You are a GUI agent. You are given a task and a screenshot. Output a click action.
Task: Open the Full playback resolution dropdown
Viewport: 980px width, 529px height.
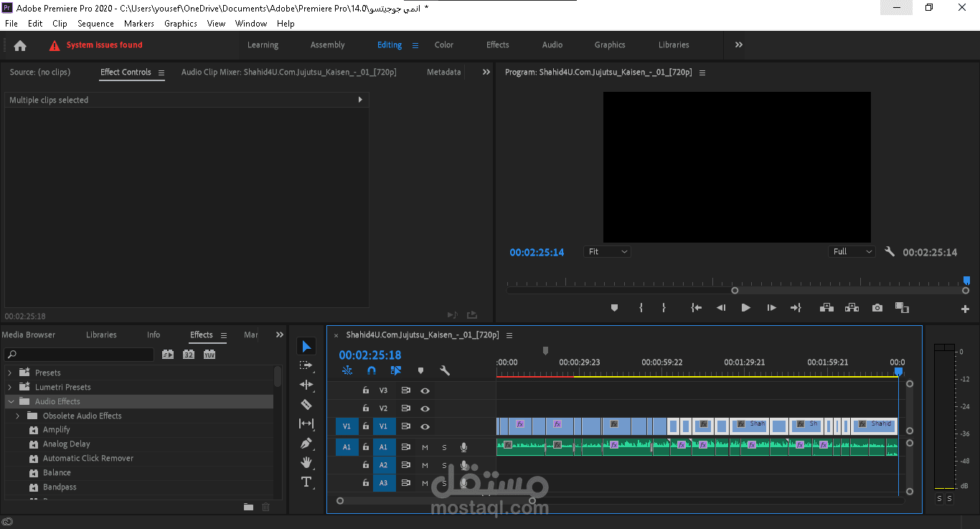(852, 252)
